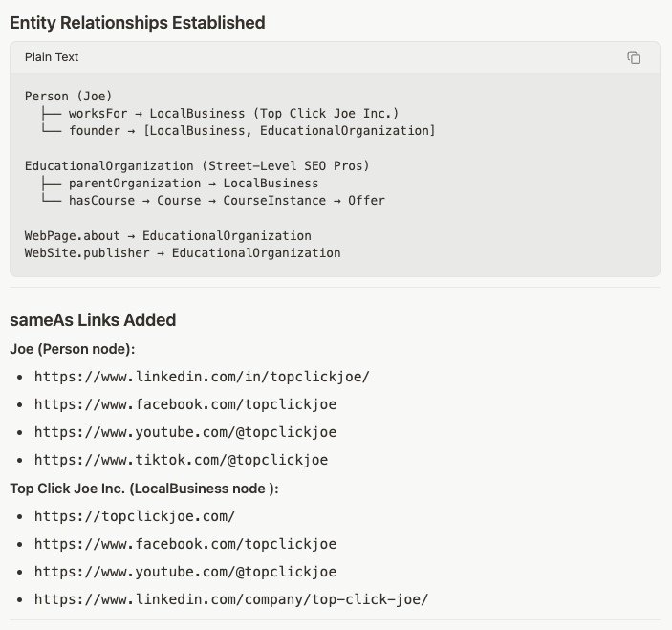Viewport: 672px width, 630px height.
Task: Click the 'sameAs Links Added' heading
Action: (93, 320)
